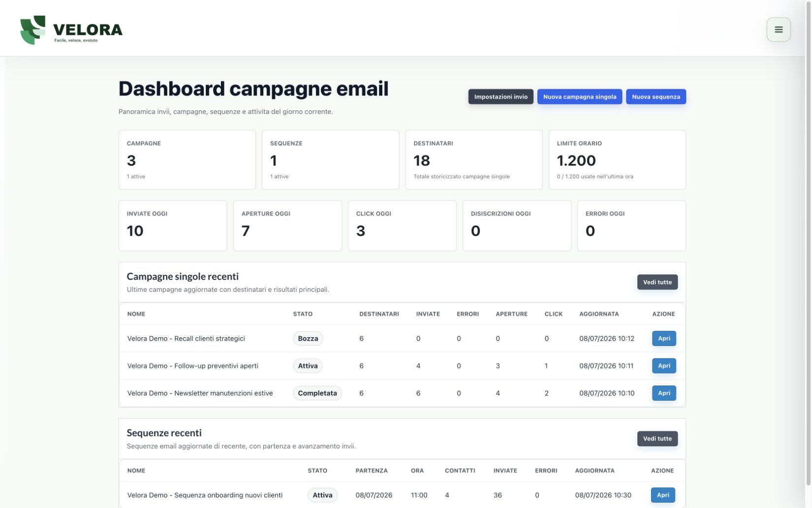This screenshot has width=812, height=508.
Task: Select the Destinatari summary card
Action: [x=474, y=159]
